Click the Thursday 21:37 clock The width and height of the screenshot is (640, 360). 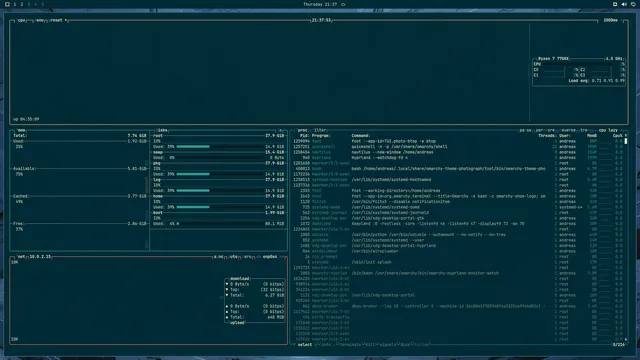pos(320,4)
